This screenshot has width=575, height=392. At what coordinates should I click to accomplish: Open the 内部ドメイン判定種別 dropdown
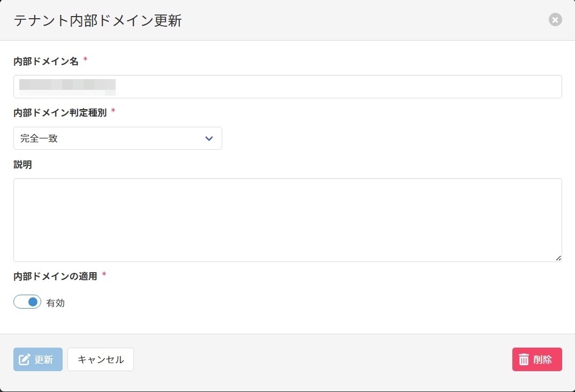(117, 139)
